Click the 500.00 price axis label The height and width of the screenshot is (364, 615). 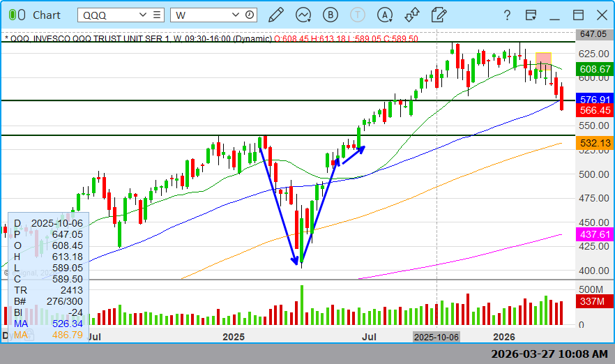[x=594, y=174]
